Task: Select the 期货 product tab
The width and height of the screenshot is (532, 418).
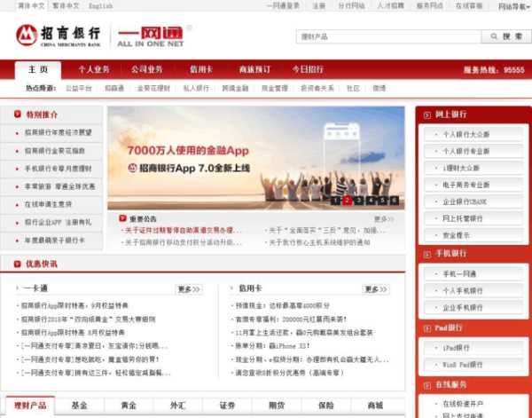Action: tap(277, 406)
